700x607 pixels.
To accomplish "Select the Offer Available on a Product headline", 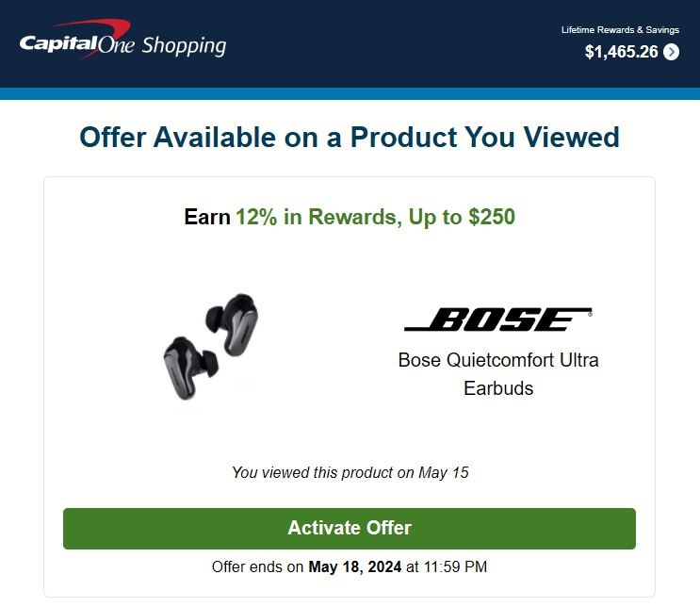I will (x=350, y=137).
